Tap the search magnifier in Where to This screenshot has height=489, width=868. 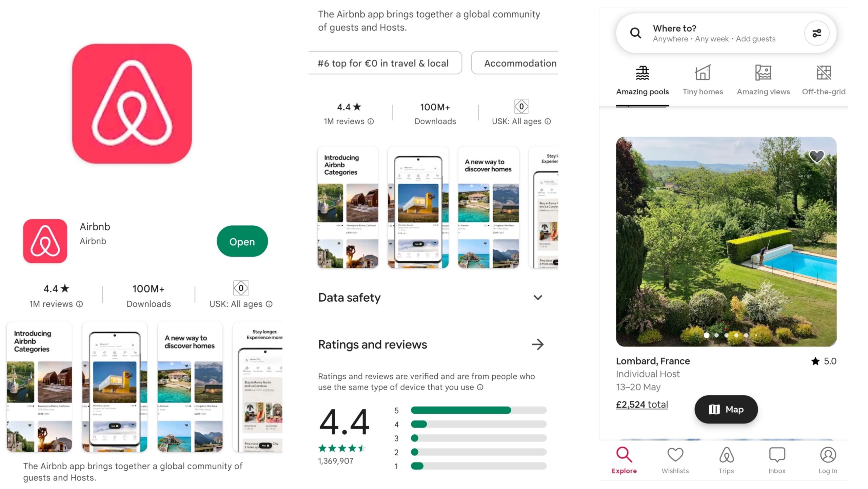click(635, 33)
